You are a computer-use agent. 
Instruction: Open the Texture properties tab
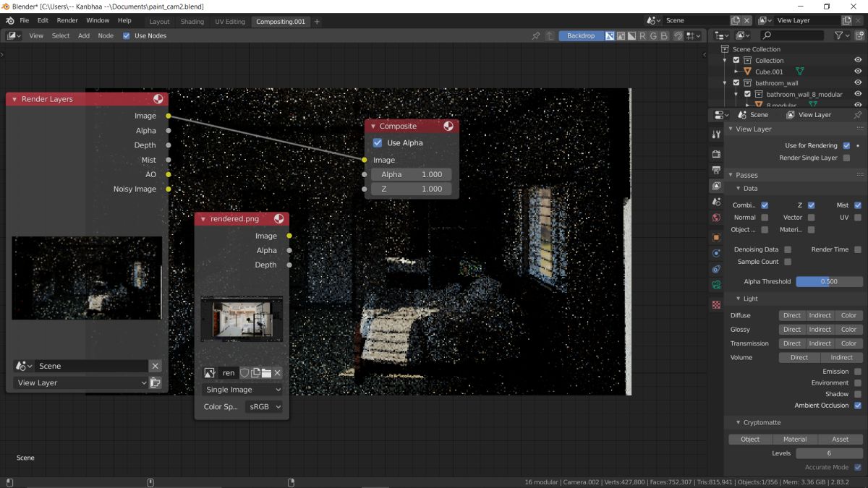716,304
